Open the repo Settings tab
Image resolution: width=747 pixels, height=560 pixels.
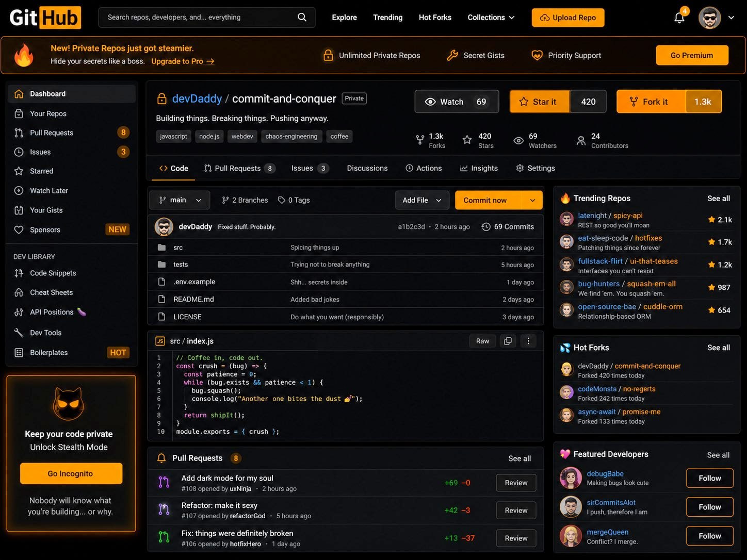(535, 168)
